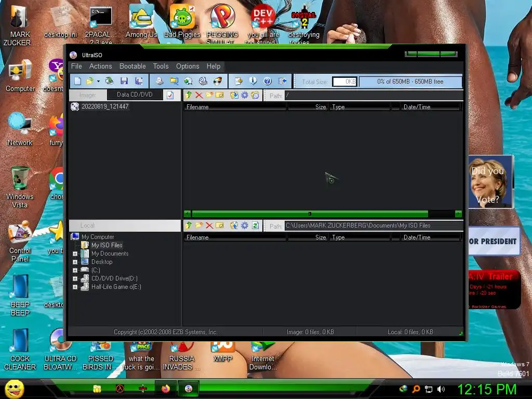
Task: Sort local pane by Type column
Action: click(x=360, y=237)
